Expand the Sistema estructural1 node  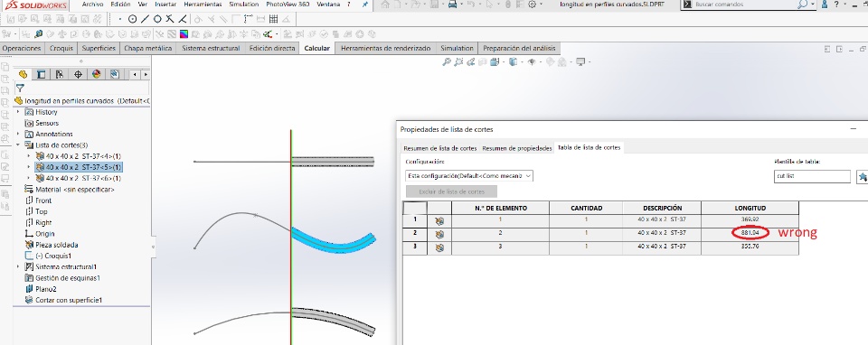click(18, 266)
